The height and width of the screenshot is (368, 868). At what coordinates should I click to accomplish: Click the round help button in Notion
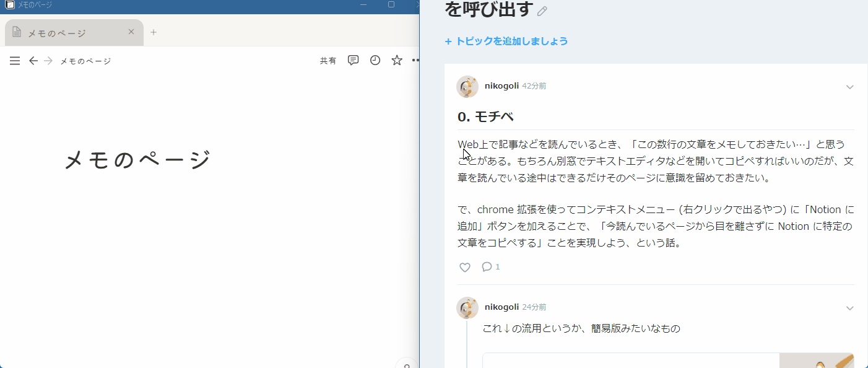coord(407,364)
